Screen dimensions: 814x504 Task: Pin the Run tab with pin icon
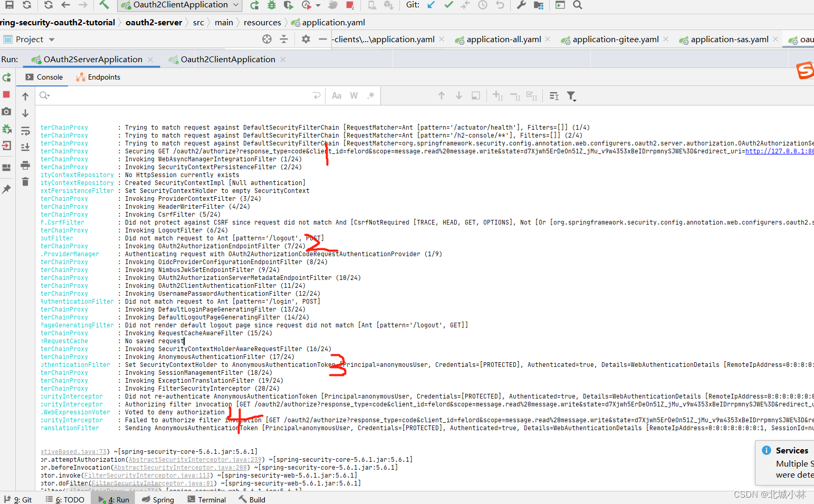coord(6,189)
